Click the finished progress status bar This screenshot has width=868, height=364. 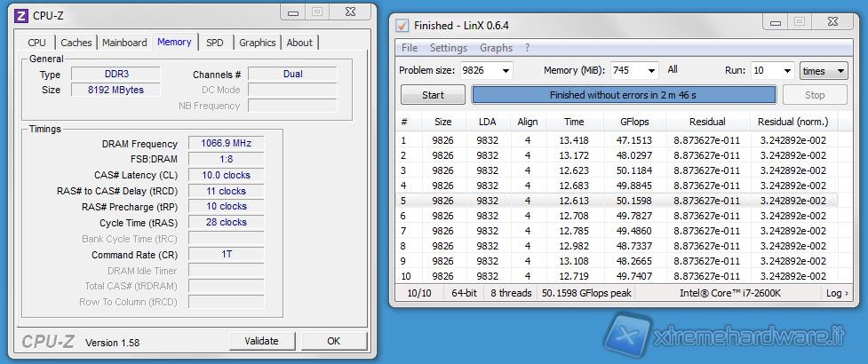[623, 95]
